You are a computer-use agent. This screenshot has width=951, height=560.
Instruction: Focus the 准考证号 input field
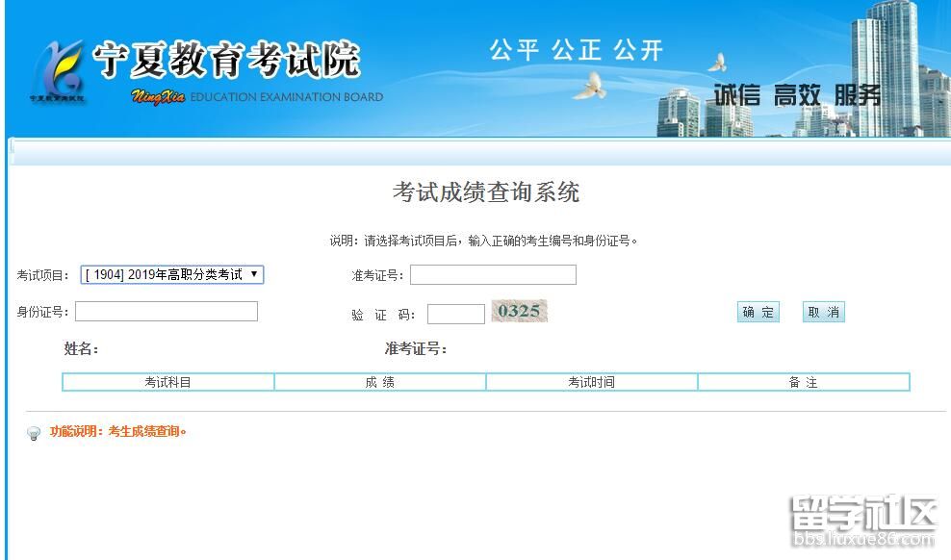tap(493, 275)
